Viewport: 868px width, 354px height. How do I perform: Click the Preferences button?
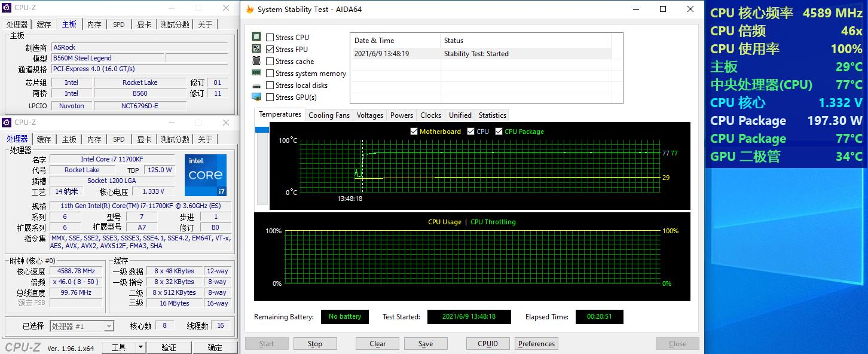pyautogui.click(x=536, y=344)
